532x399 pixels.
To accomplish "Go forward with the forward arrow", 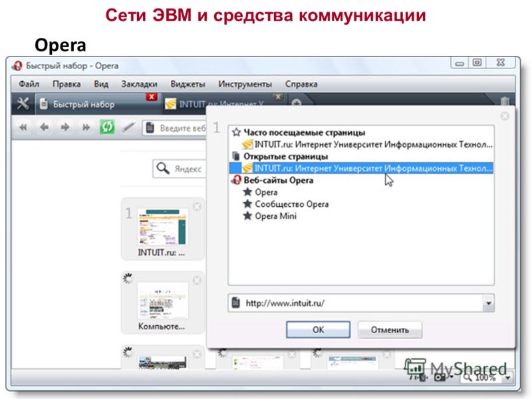I will point(65,128).
